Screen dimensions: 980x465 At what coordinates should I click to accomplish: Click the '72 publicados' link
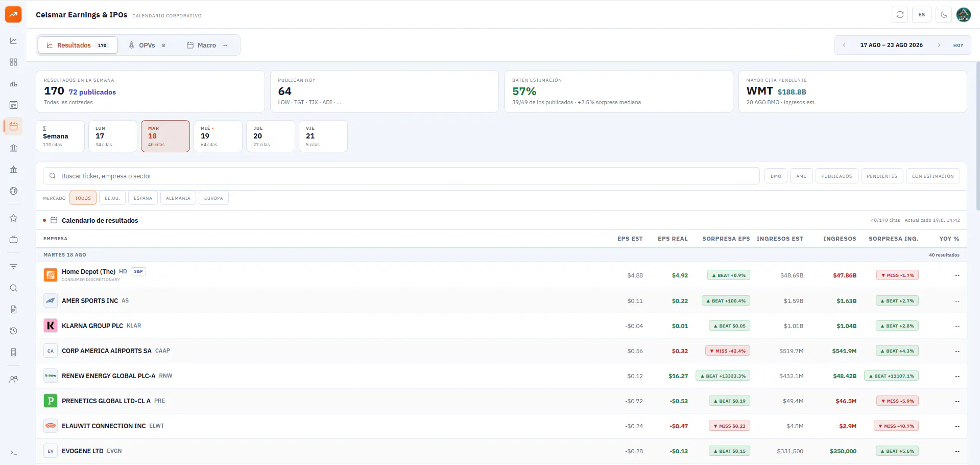point(92,92)
